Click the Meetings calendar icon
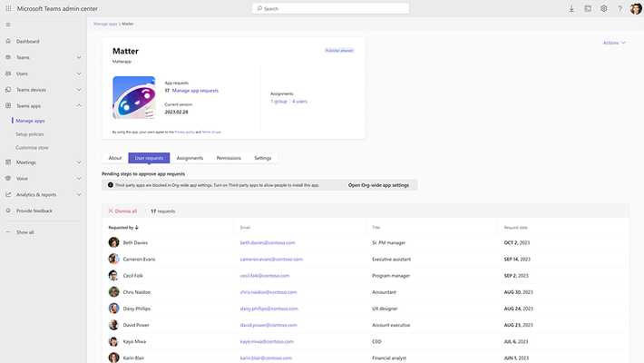Image resolution: width=644 pixels, height=363 pixels. coord(8,162)
